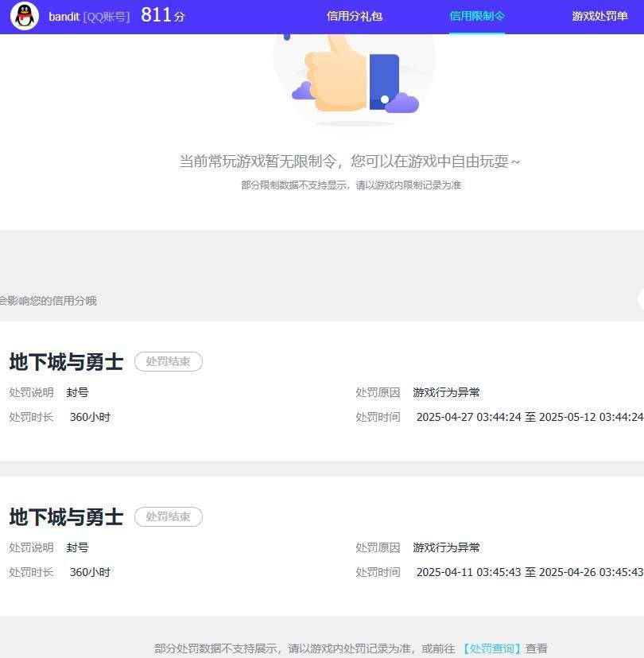Viewport: 644px width, 658px height.
Task: Click the 2025-04-27 03:44:24 penalty time range
Action: [x=530, y=417]
